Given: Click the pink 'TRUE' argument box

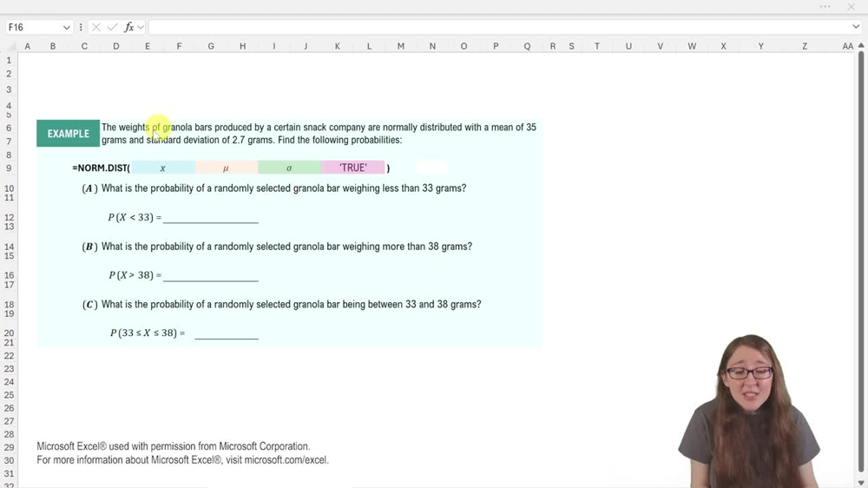Looking at the screenshot, I should pos(352,168).
